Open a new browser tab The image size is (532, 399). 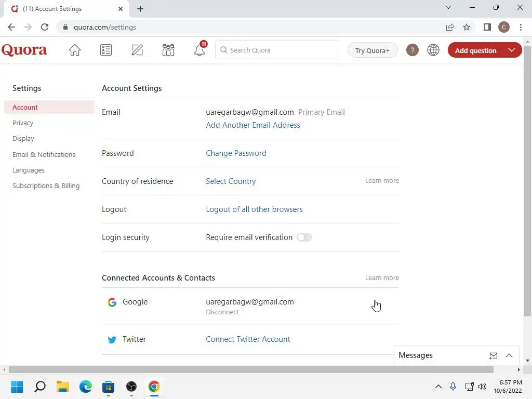click(140, 9)
